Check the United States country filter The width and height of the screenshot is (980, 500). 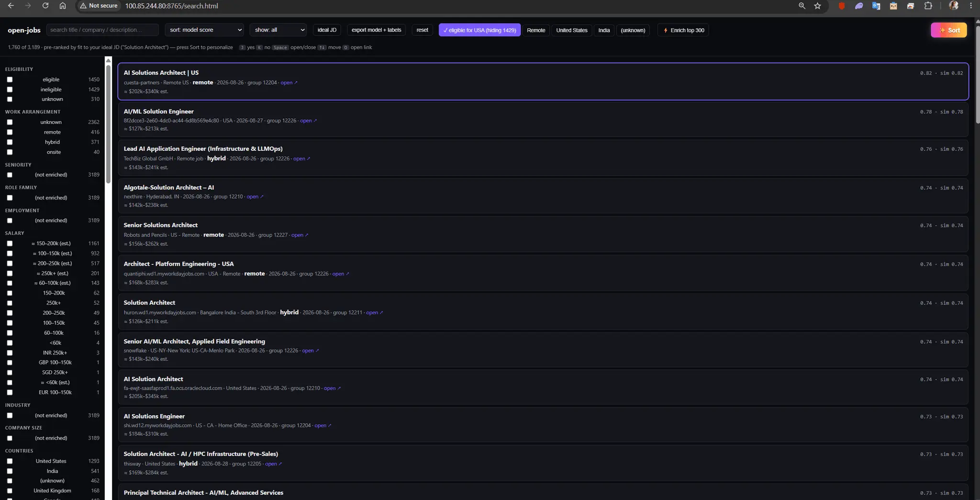[x=10, y=461]
